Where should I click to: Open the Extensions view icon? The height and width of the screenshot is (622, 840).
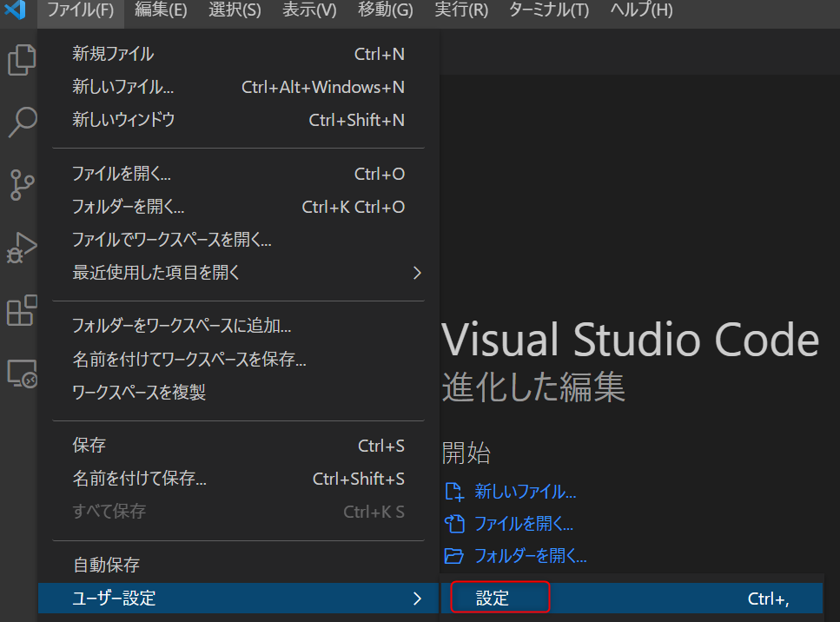[22, 310]
